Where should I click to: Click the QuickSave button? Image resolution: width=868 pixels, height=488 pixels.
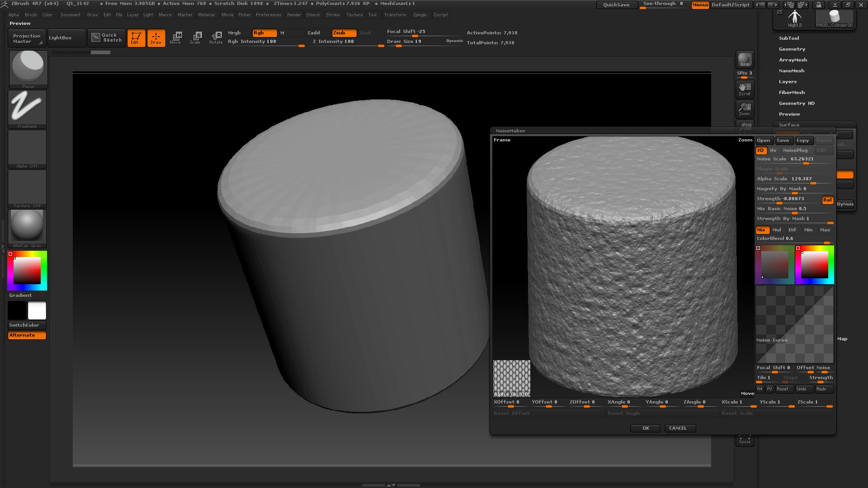[616, 5]
